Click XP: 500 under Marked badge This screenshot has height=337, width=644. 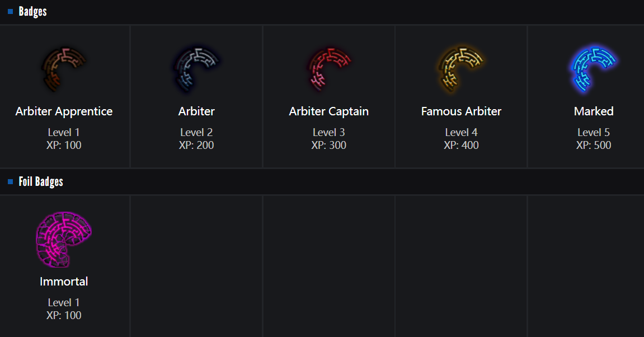coord(594,146)
